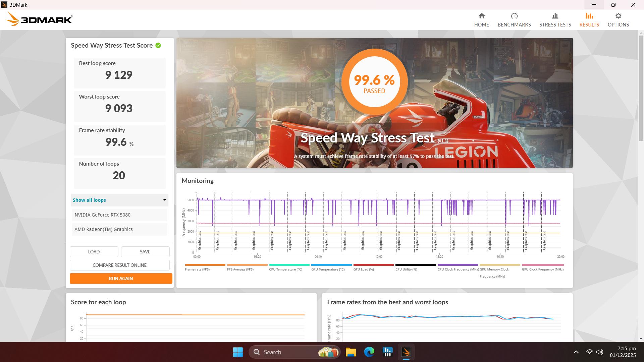Open the Benchmarks gauge icon
Image resolution: width=644 pixels, height=362 pixels.
[x=514, y=16]
